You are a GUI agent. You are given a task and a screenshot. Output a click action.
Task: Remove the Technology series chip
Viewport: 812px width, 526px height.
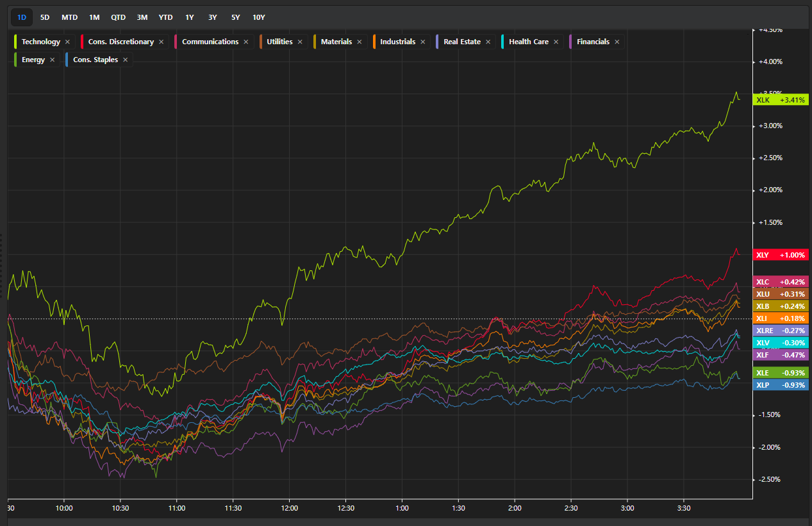click(67, 42)
